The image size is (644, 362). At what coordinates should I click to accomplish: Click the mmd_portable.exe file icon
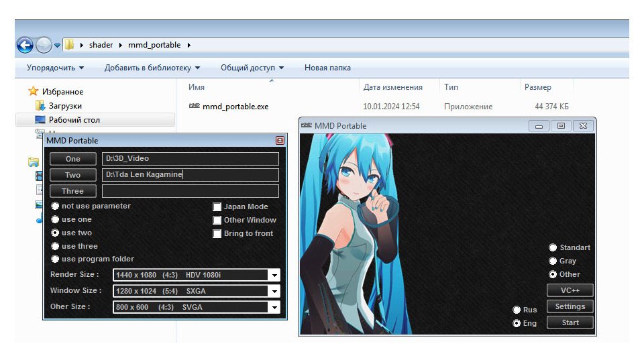[x=195, y=106]
